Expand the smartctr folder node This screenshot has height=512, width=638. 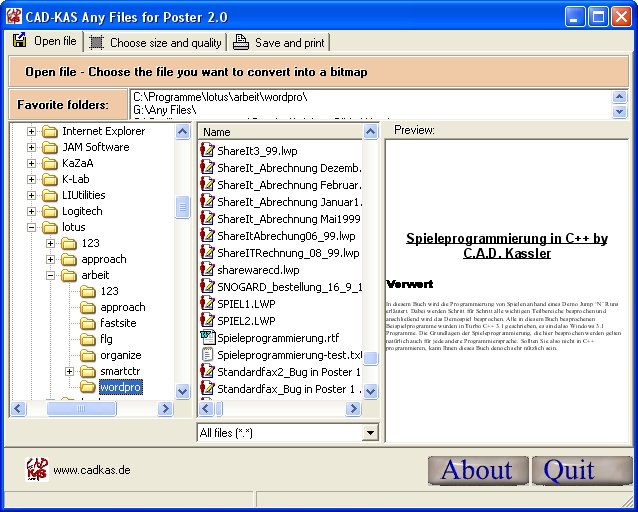(x=70, y=371)
